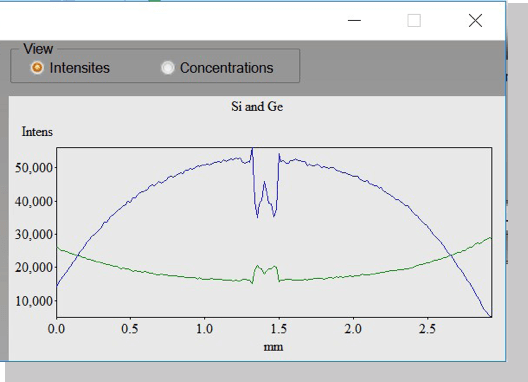The height and width of the screenshot is (382, 528).
Task: Click the Concentrations label text
Action: [227, 68]
